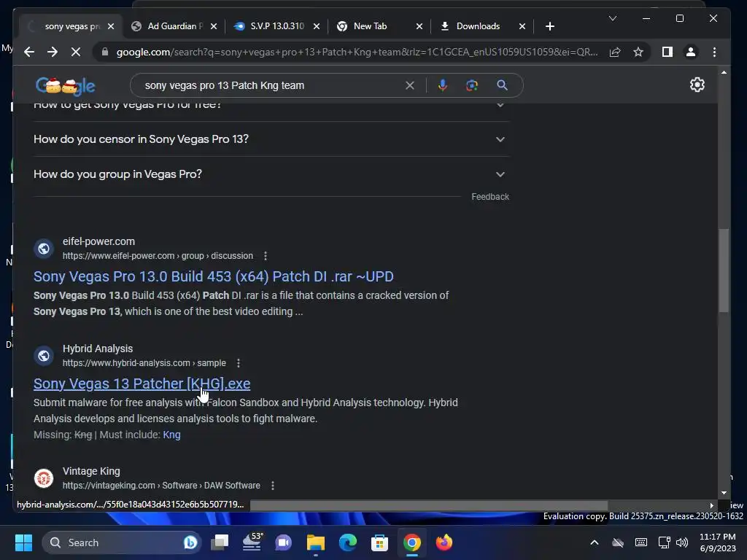This screenshot has height=560, width=747.
Task: Click eifel-power.com site name
Action: [x=98, y=241]
